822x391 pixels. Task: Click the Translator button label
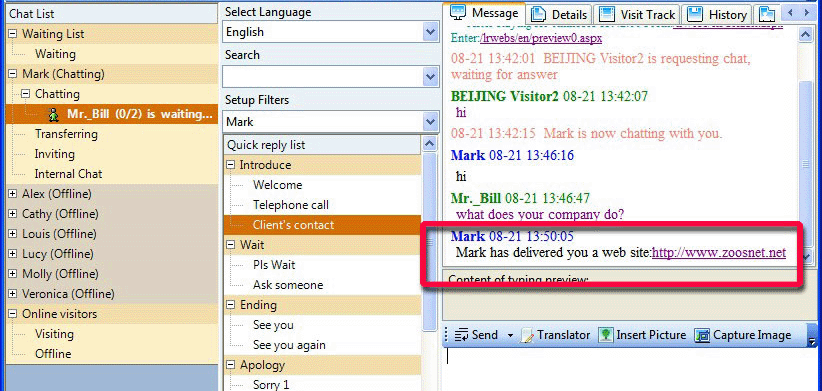tap(564, 335)
